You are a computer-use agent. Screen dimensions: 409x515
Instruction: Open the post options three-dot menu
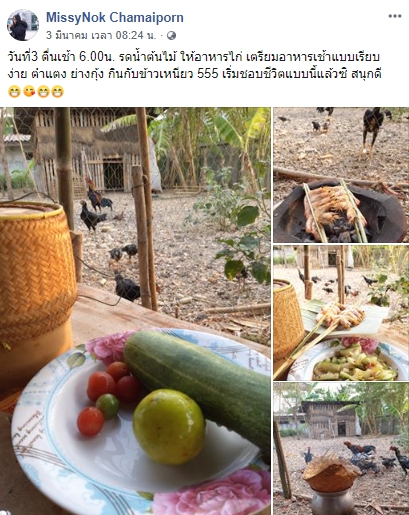(395, 16)
